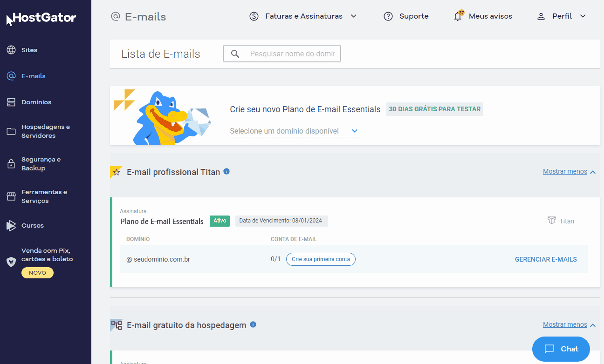The width and height of the screenshot is (604, 364).
Task: Click Mostrar menos for hospedagem e-mail
Action: click(x=565, y=325)
